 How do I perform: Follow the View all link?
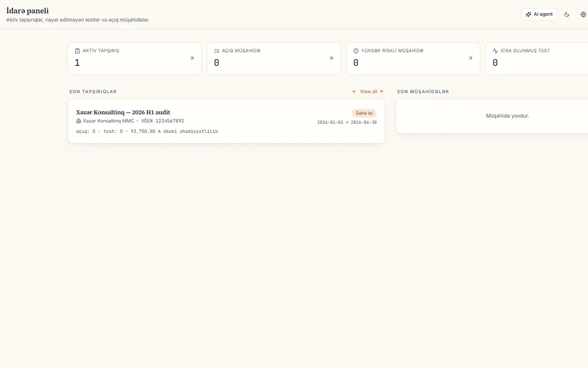point(371,92)
